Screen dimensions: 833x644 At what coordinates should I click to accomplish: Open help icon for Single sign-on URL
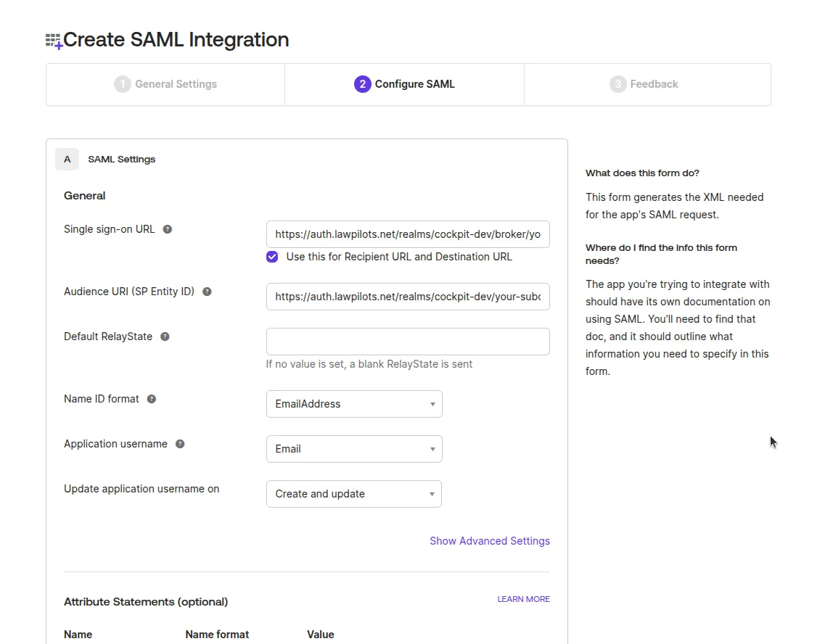[x=168, y=229]
